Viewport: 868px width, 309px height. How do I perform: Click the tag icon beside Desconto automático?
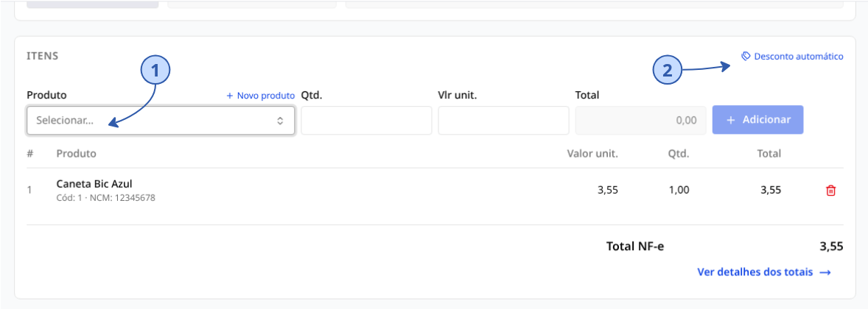click(746, 57)
